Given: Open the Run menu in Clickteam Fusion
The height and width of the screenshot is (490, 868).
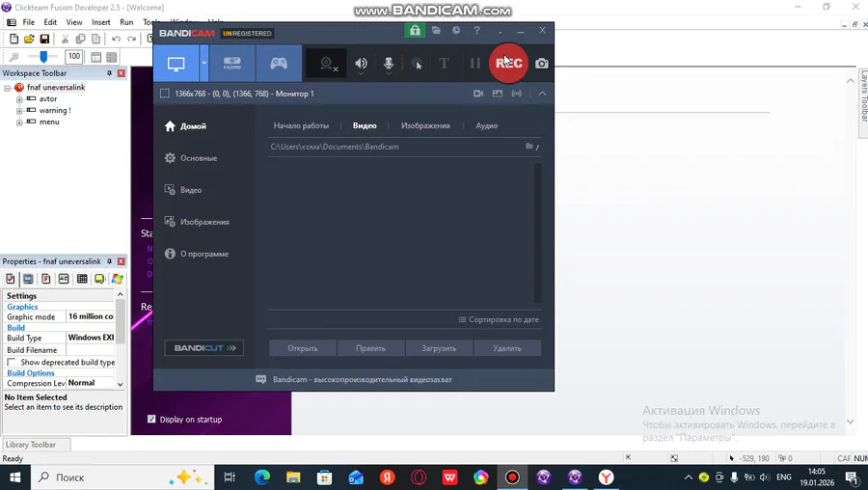Looking at the screenshot, I should click(x=126, y=22).
